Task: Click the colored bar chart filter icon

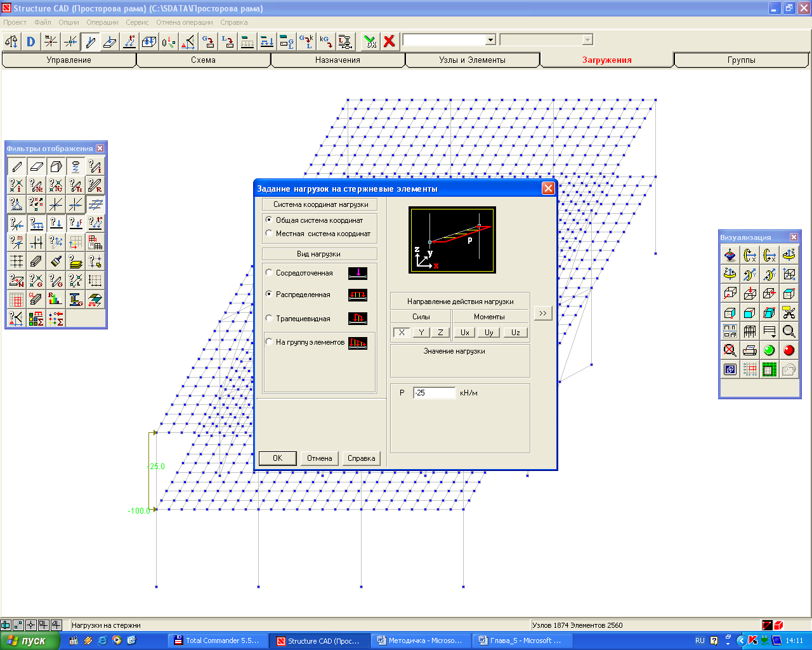Action: (x=56, y=299)
